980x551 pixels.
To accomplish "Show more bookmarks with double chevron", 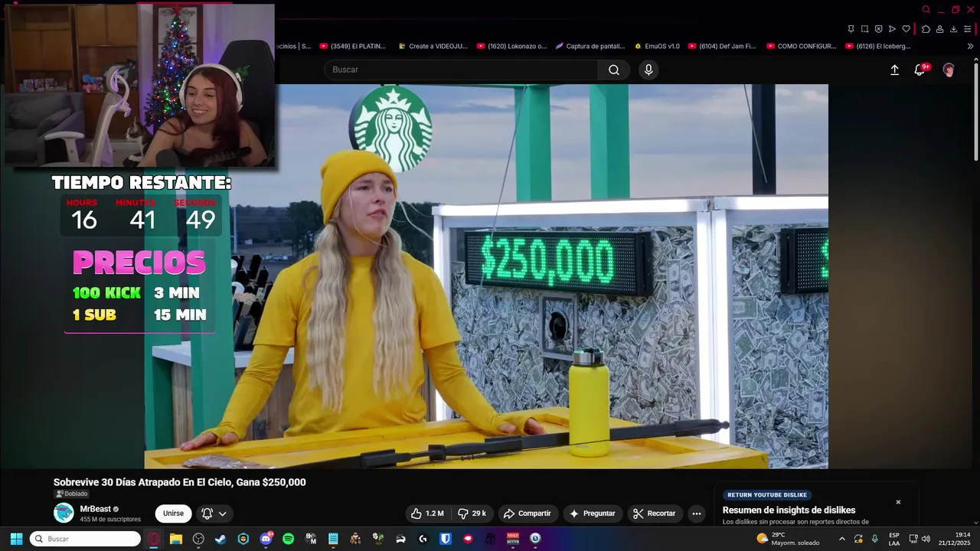I will coord(970,46).
